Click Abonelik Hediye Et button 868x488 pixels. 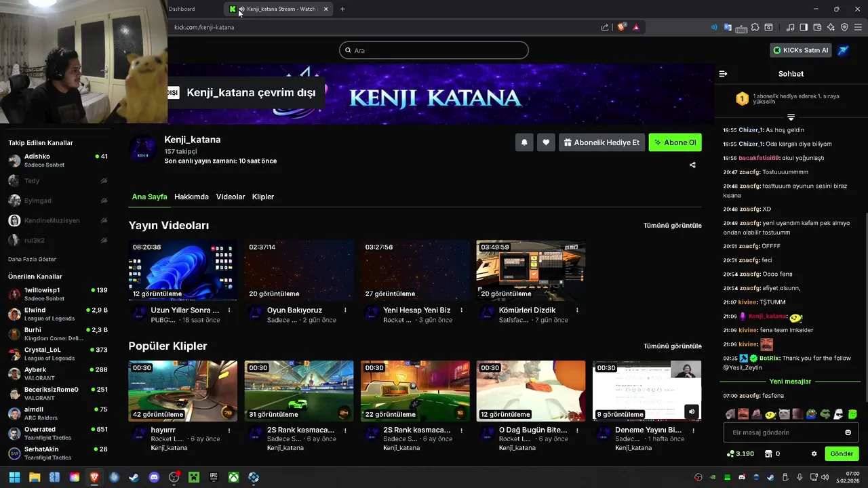point(601,142)
